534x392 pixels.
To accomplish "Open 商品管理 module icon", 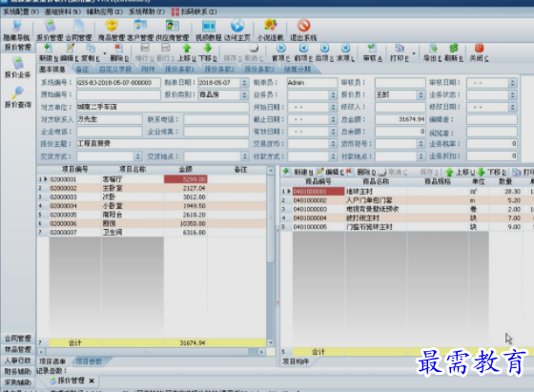I will [x=112, y=30].
